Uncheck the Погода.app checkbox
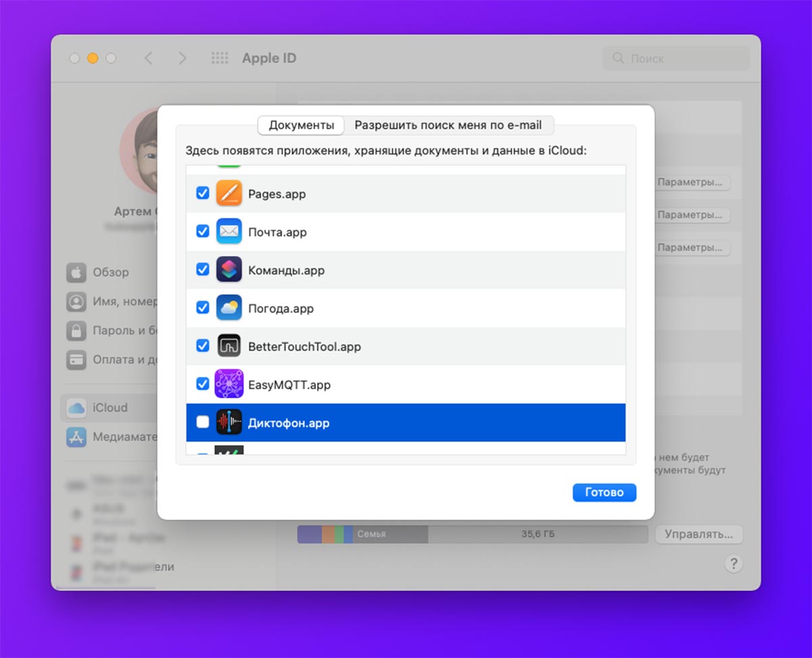The height and width of the screenshot is (658, 812). pyautogui.click(x=202, y=308)
